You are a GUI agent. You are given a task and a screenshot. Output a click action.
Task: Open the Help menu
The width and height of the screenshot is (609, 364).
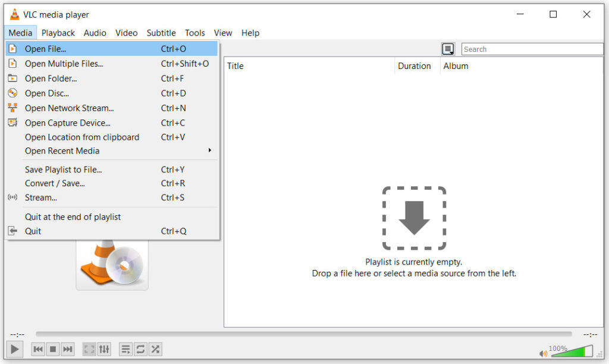(250, 33)
